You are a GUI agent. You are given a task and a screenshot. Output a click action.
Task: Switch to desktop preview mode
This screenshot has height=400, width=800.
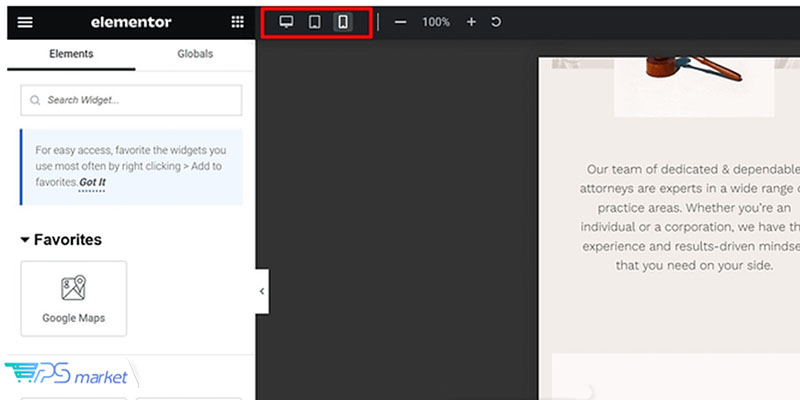click(286, 22)
